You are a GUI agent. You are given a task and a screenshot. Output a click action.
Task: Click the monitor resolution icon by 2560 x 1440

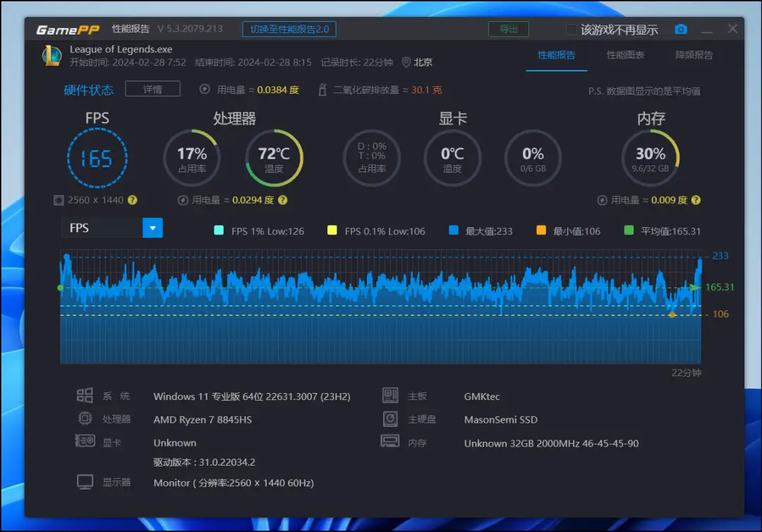point(59,200)
